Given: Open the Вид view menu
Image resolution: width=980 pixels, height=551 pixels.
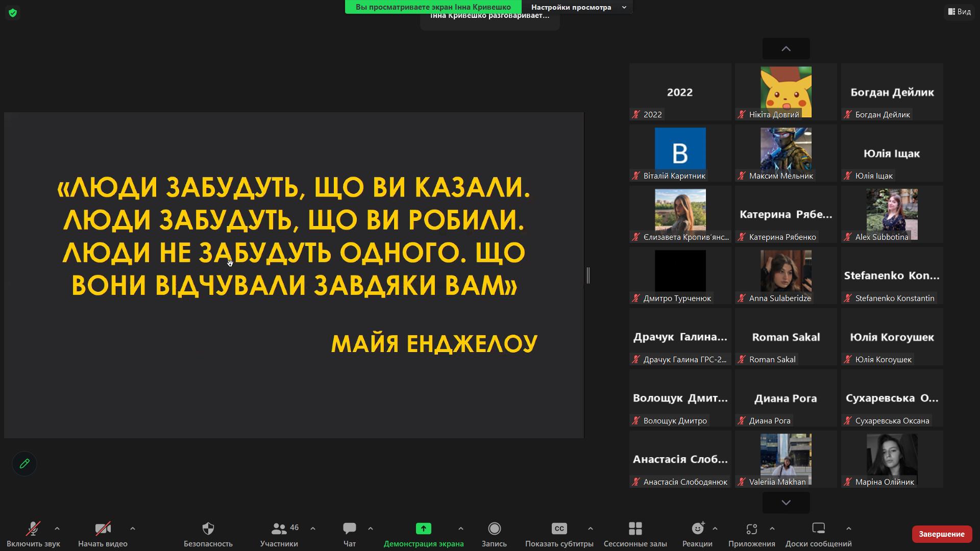Looking at the screenshot, I should (960, 11).
